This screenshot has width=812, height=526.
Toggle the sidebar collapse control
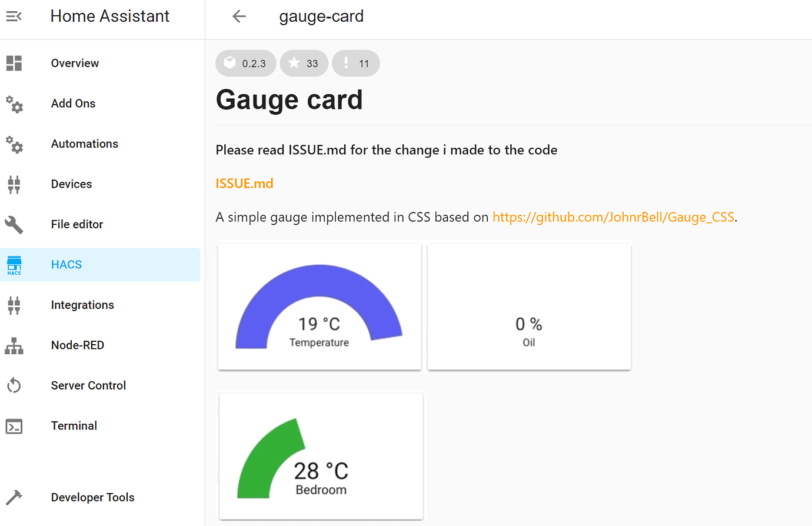point(13,16)
